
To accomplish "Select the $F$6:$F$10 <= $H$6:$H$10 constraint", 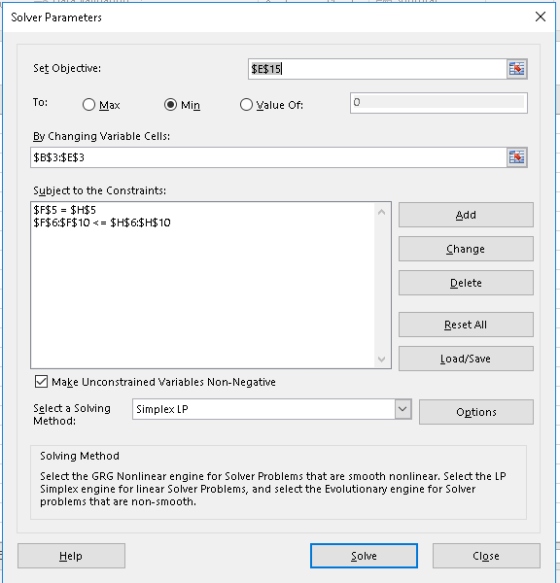I will 102,223.
